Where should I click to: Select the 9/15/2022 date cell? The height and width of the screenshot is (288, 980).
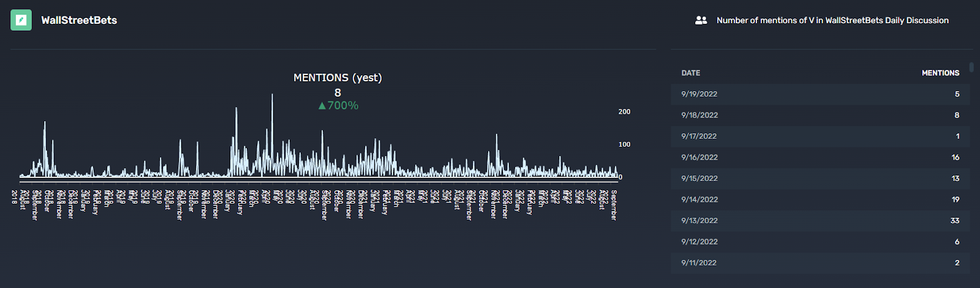pos(699,179)
